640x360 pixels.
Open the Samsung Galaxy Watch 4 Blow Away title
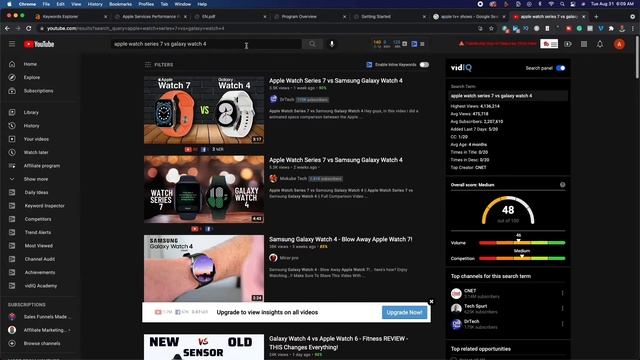[340, 240]
